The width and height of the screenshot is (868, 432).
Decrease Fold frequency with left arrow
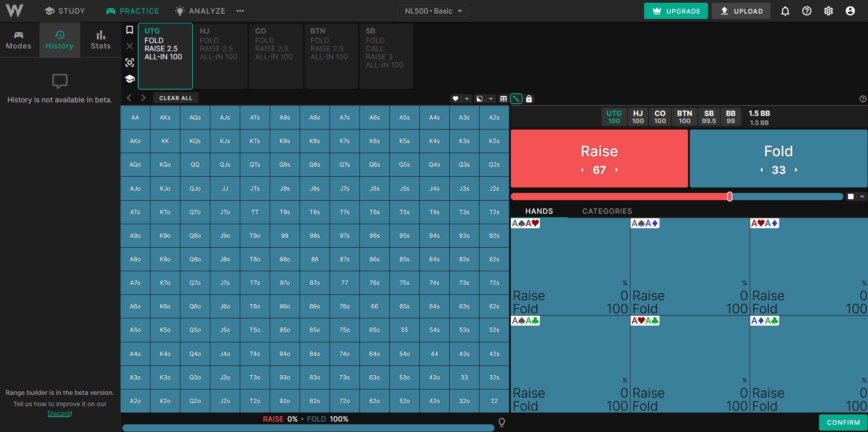coord(761,170)
